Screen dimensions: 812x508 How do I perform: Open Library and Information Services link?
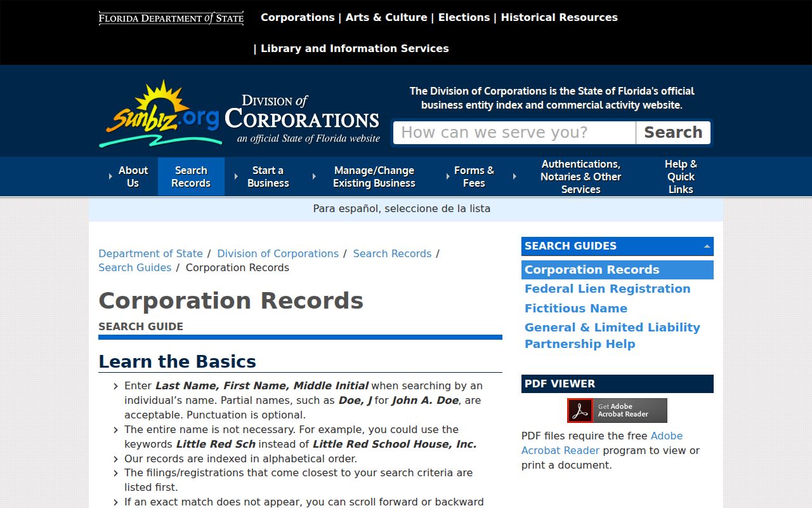(355, 48)
